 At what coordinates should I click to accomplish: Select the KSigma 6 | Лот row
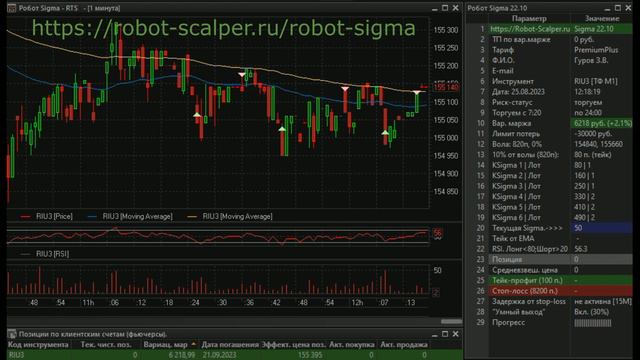(x=549, y=218)
